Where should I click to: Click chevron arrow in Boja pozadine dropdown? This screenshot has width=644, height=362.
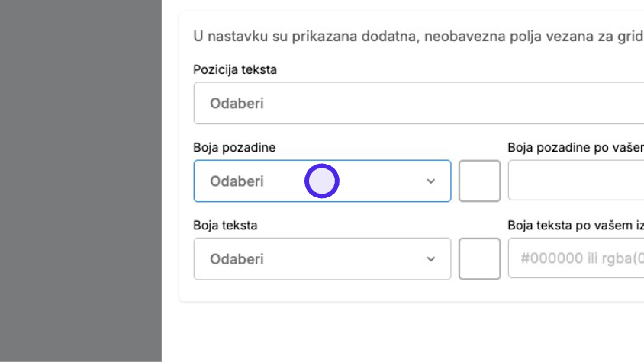(x=430, y=181)
